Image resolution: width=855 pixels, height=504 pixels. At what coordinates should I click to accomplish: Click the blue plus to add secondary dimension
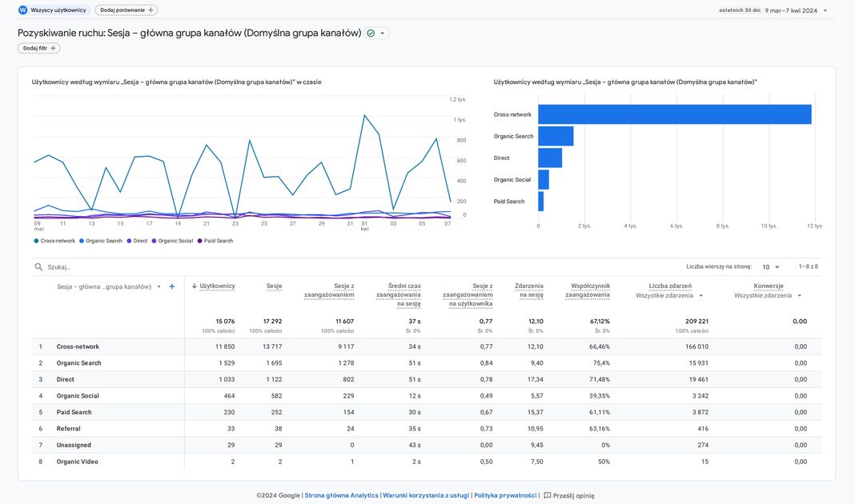(171, 286)
